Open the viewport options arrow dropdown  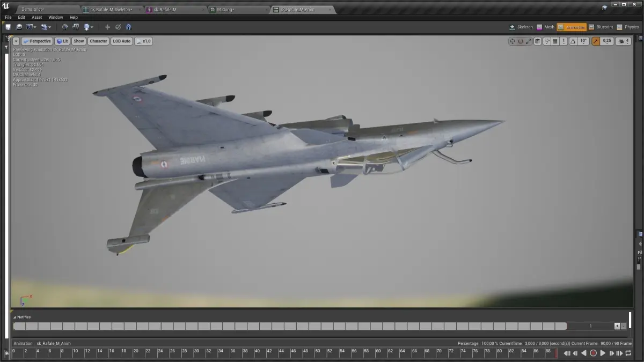coord(16,41)
